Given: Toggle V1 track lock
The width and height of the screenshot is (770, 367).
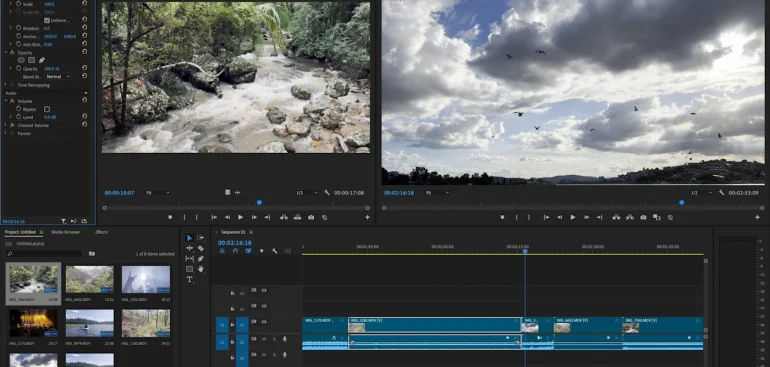Looking at the screenshot, I should click(232, 324).
